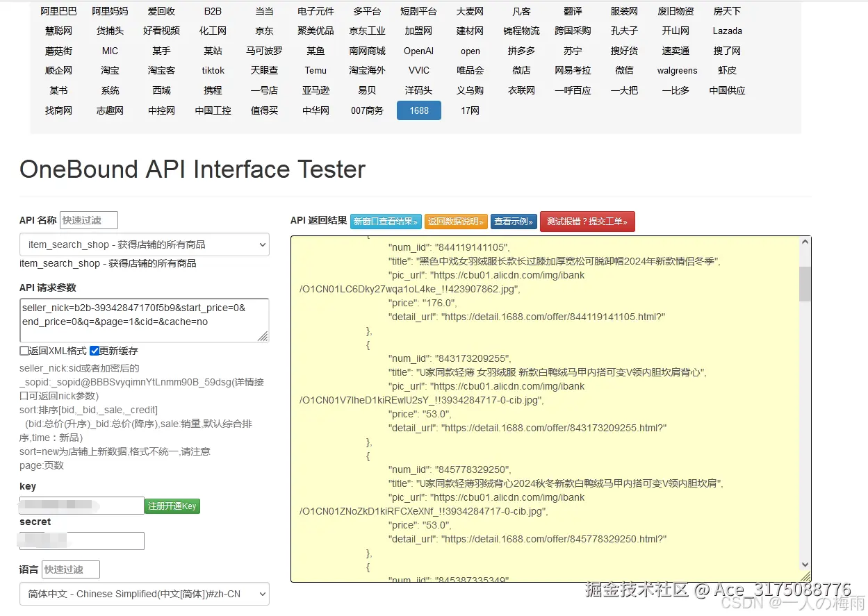Screen dimensions: 868x616
Task: Click the result panel scrollbar thumb
Action: click(x=805, y=283)
